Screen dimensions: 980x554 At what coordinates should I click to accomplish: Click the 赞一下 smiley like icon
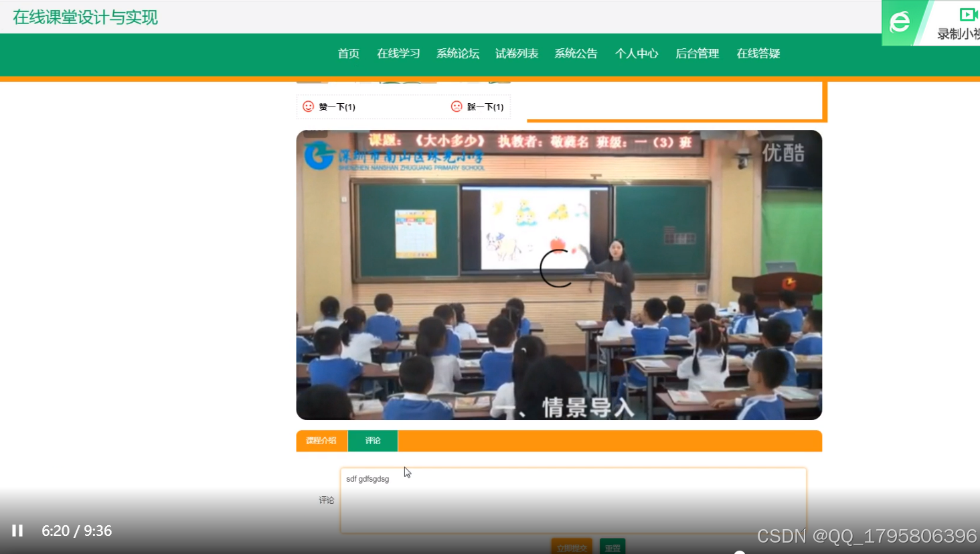308,105
